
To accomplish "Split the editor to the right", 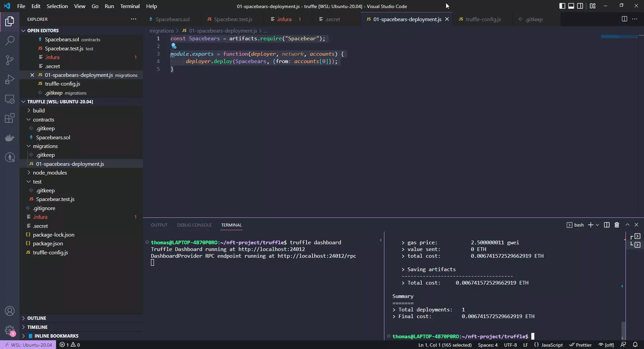I will 624,19.
